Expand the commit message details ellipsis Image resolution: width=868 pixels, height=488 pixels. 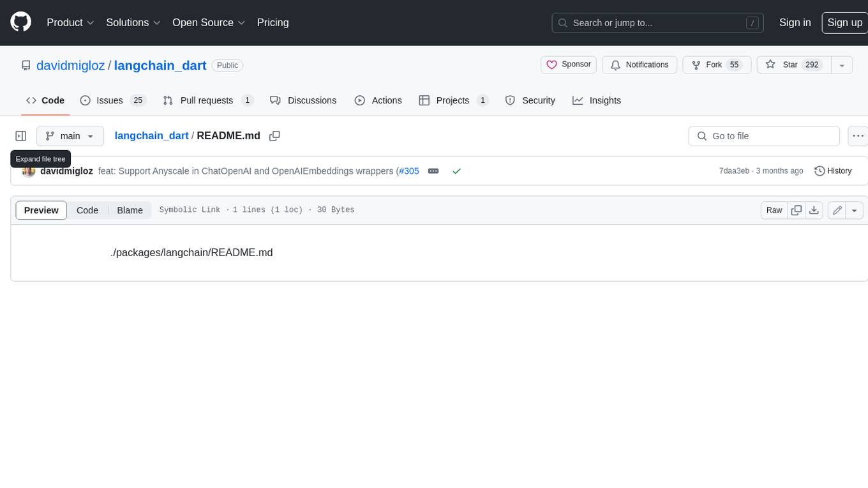(x=433, y=171)
